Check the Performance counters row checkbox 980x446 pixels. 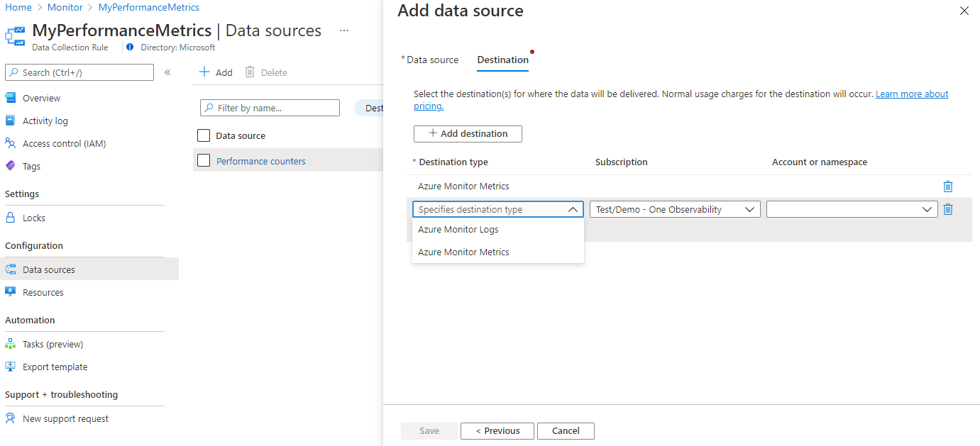tap(204, 161)
